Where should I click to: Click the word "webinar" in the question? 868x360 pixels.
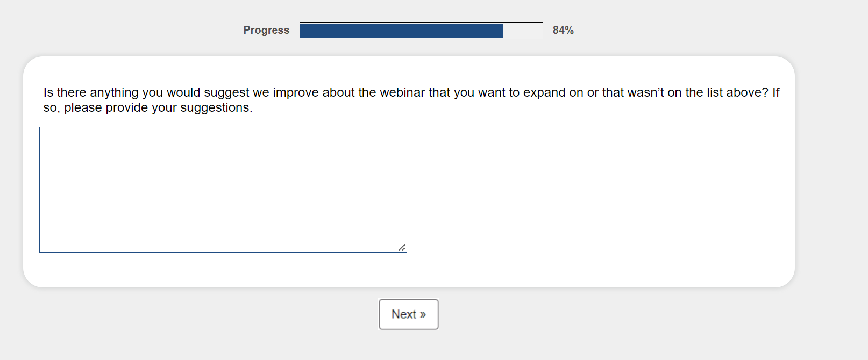point(402,92)
